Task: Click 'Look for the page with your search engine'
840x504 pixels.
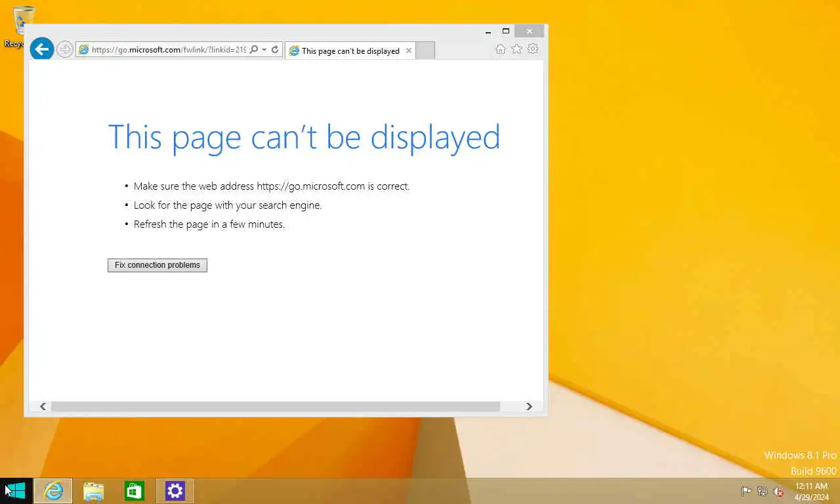Action: (x=228, y=205)
